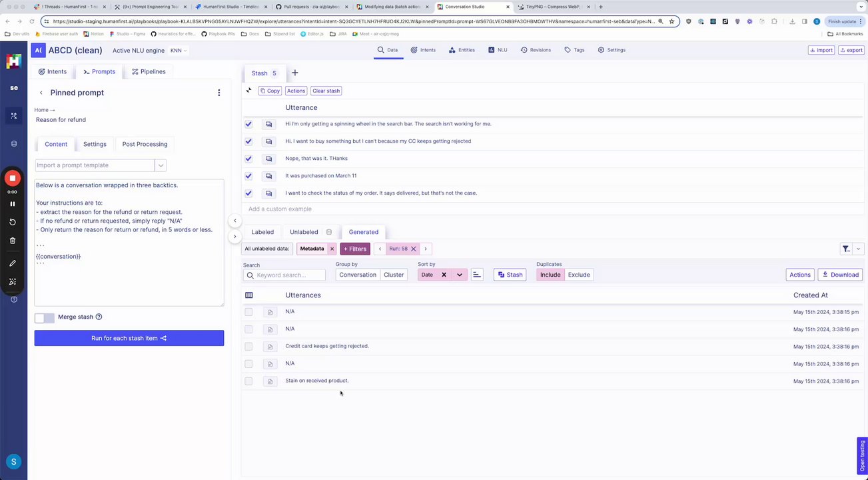The height and width of the screenshot is (480, 868).
Task: Focus the Keyword search field
Action: [x=284, y=275]
